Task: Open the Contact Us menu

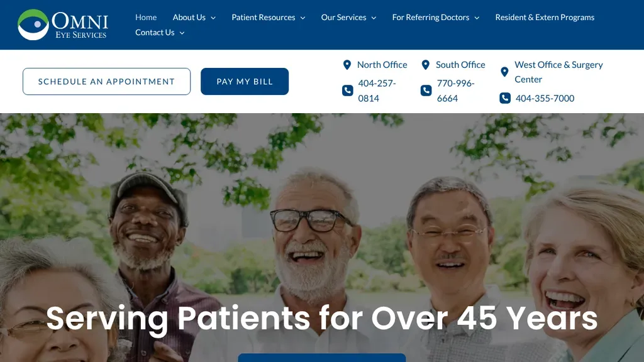Action: pos(155,33)
